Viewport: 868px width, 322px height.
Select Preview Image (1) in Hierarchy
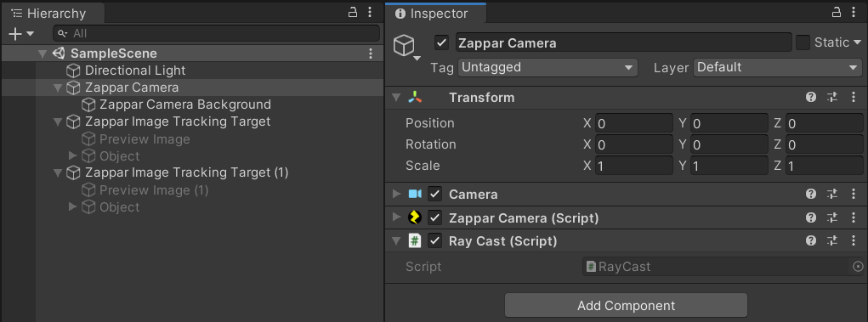coord(154,190)
